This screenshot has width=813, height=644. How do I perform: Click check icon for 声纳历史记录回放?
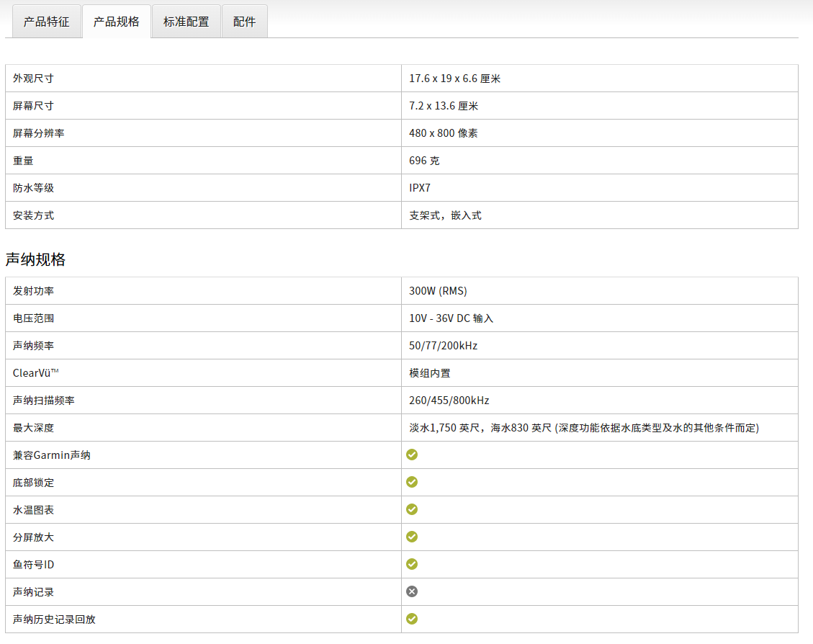[412, 619]
